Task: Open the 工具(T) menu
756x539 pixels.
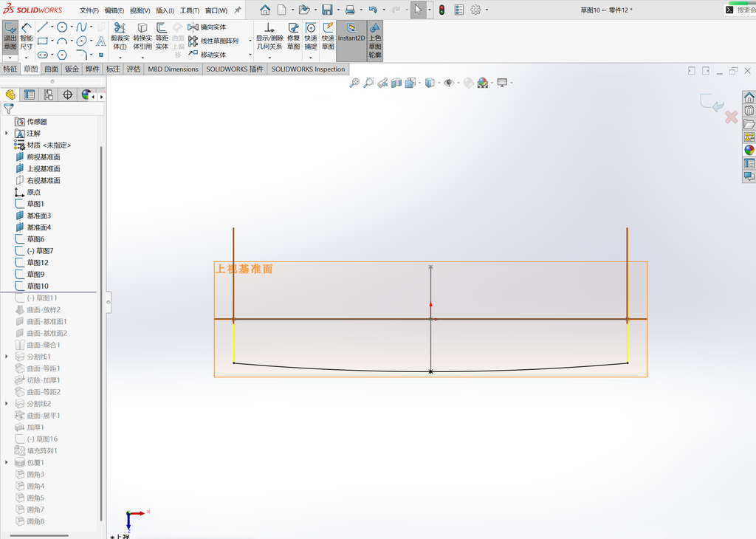Action: click(190, 10)
